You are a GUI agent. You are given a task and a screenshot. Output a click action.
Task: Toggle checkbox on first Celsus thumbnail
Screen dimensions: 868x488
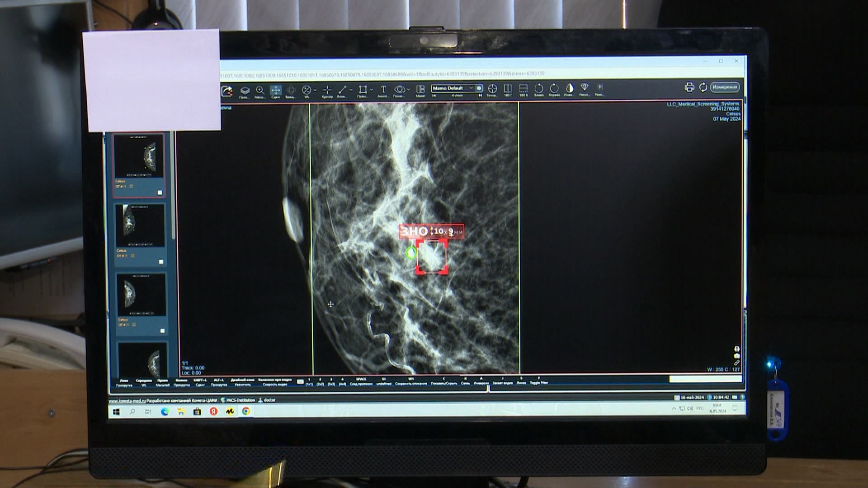click(x=160, y=192)
